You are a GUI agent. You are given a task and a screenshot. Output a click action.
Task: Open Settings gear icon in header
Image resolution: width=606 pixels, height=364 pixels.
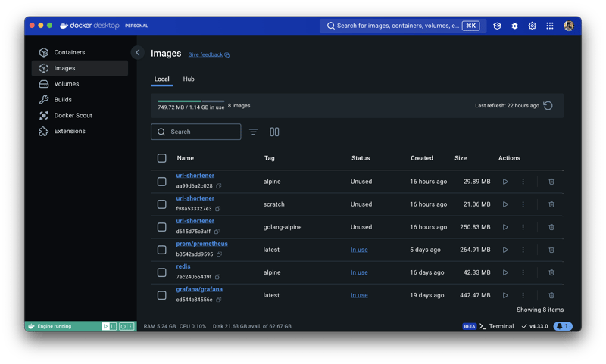533,26
